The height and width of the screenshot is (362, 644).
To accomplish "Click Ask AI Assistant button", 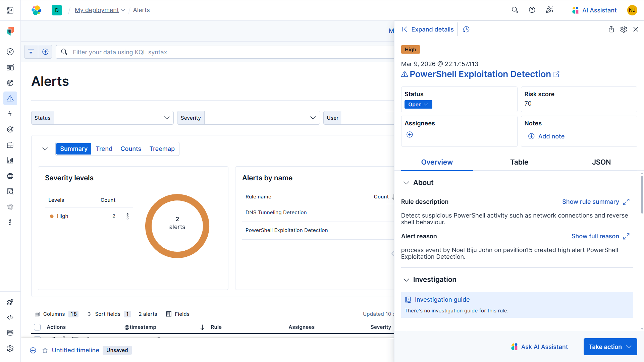I will click(x=539, y=347).
